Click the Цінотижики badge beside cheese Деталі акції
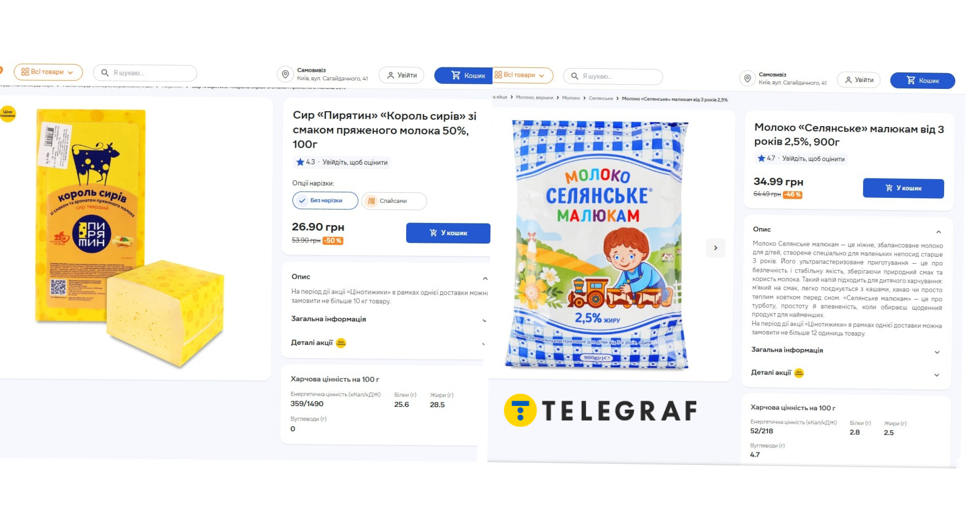Viewport: 980px width, 532px height. pos(341,343)
